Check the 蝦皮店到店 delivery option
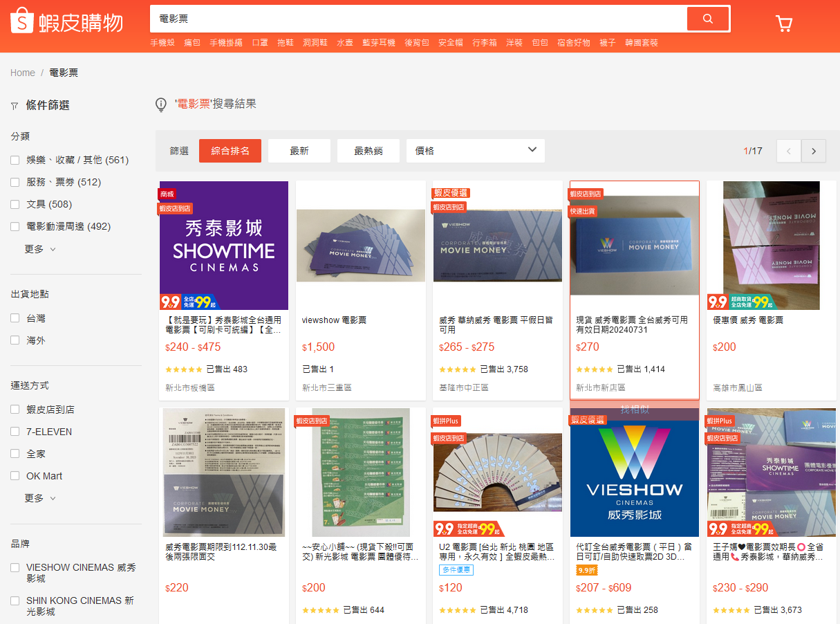The height and width of the screenshot is (624, 840). 15,410
